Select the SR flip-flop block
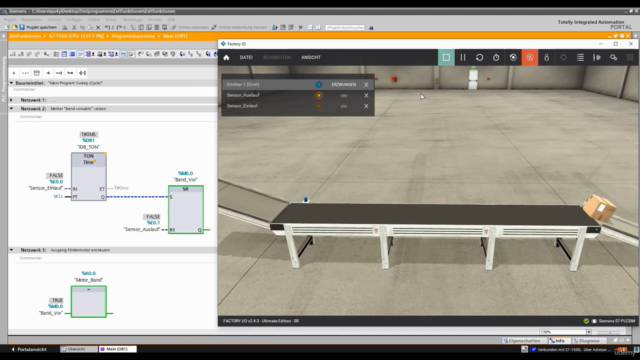The width and height of the screenshot is (640, 360). pos(186,209)
